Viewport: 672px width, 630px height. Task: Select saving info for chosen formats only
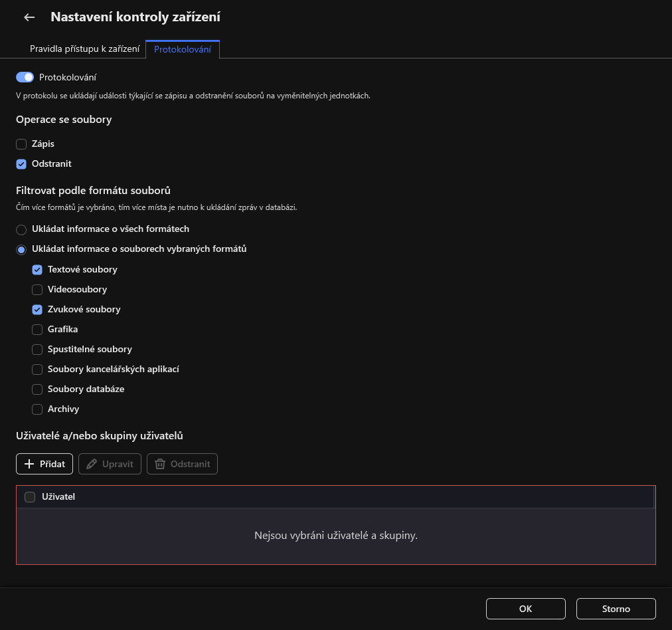click(x=21, y=249)
